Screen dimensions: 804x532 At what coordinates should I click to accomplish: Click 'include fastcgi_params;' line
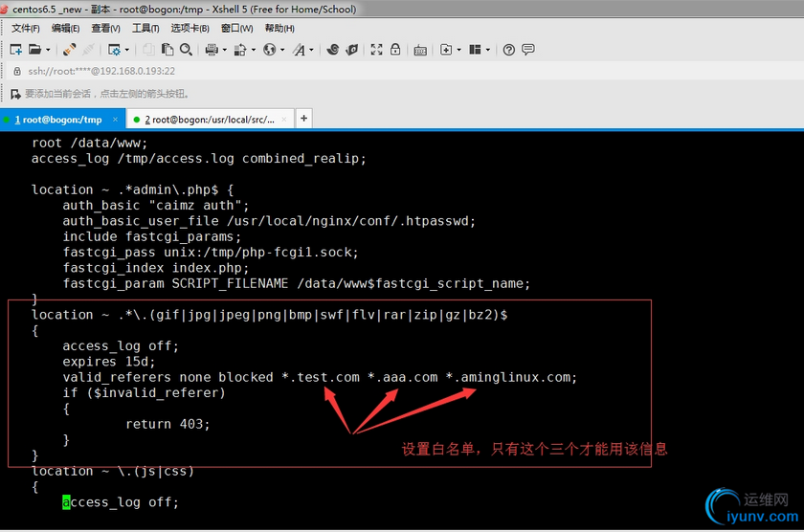coord(152,236)
